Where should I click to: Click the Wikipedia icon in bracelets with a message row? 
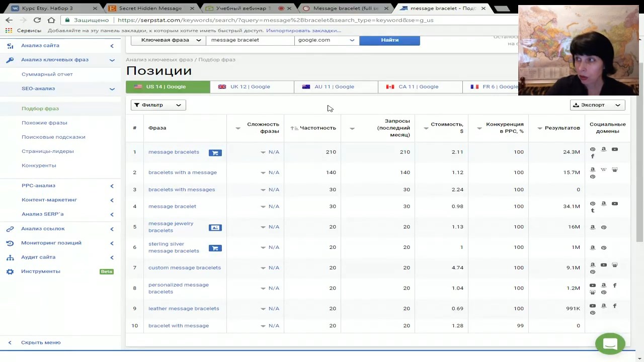click(603, 170)
